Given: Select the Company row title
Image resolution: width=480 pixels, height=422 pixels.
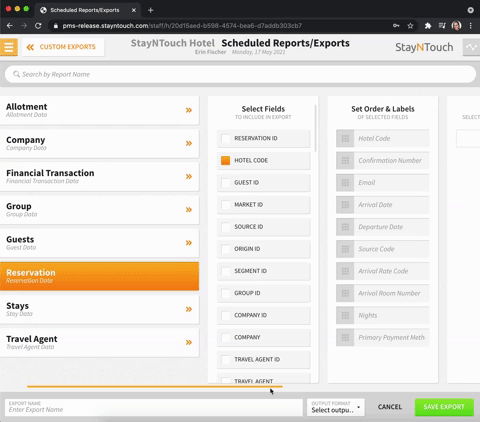Looking at the screenshot, I should [x=25, y=140].
